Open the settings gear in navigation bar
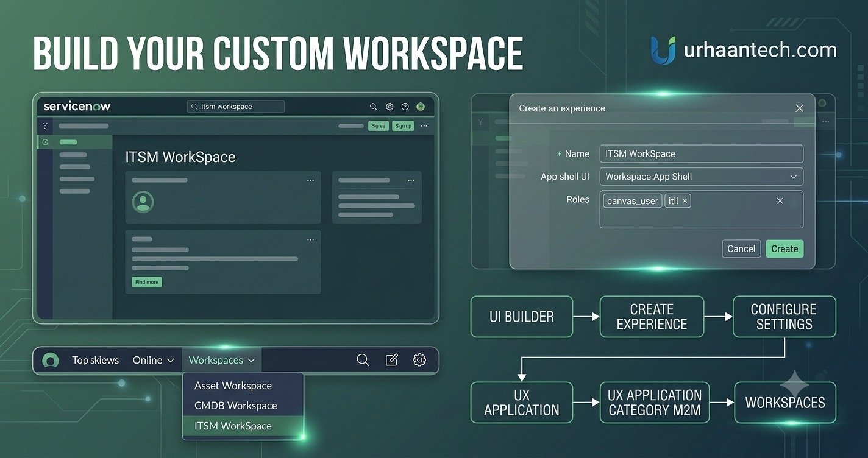 419,360
